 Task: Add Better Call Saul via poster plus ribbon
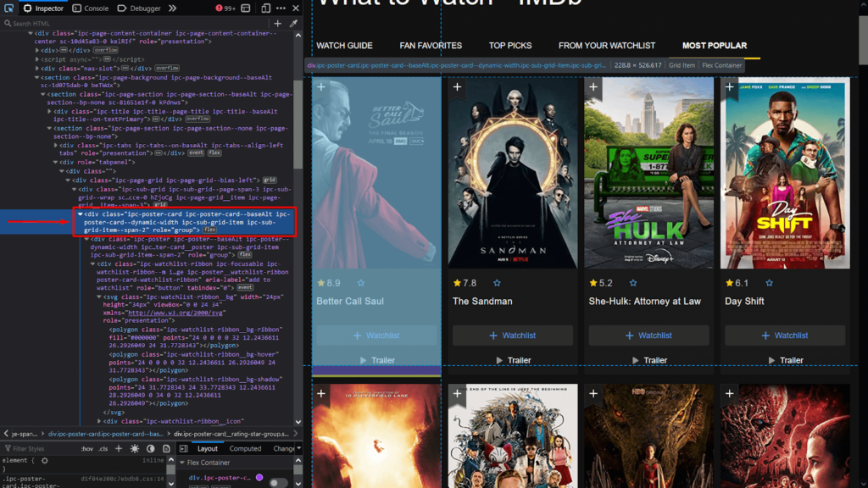tap(321, 86)
